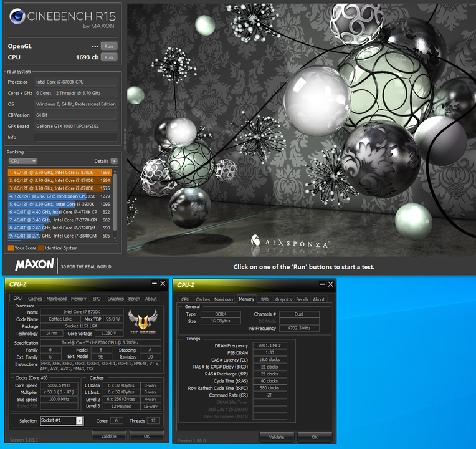Image resolution: width=476 pixels, height=449 pixels.
Task: Select the Xeon ranking entry scoring 1279
Action: (60, 196)
